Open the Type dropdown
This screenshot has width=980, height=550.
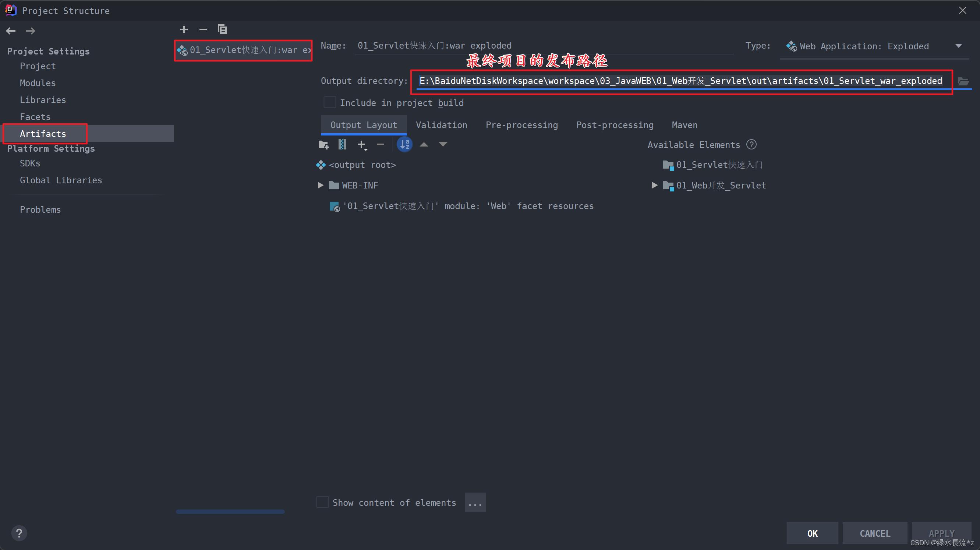tap(874, 46)
